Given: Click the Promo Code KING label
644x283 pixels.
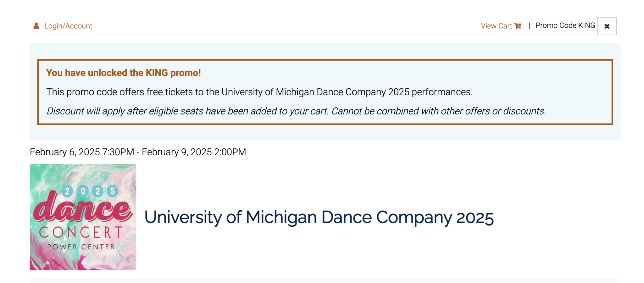Looking at the screenshot, I should tap(565, 25).
